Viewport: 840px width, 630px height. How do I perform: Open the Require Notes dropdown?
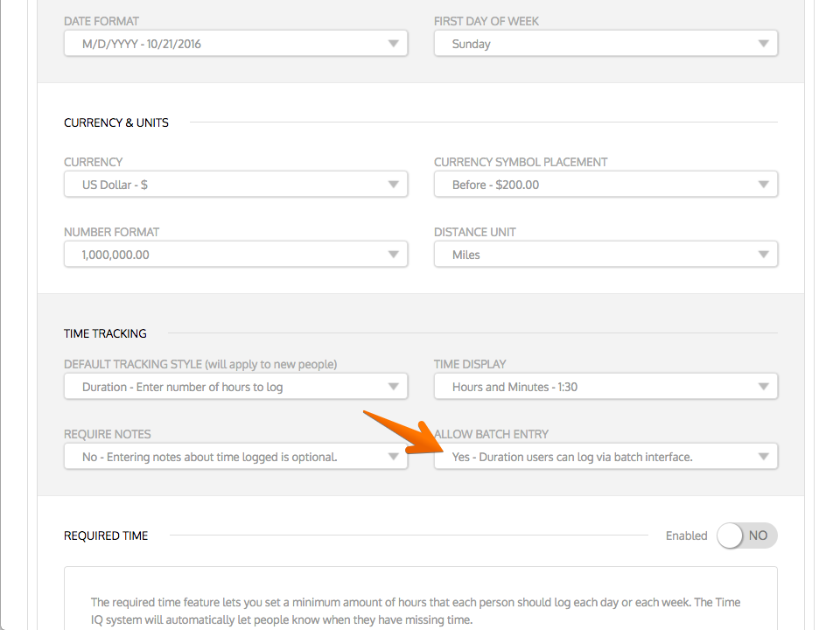click(235, 457)
